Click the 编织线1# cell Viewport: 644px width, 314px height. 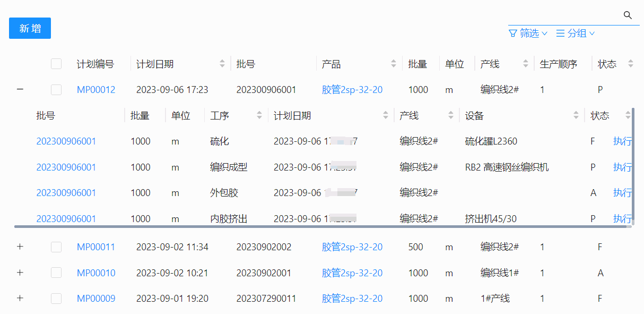(500, 273)
